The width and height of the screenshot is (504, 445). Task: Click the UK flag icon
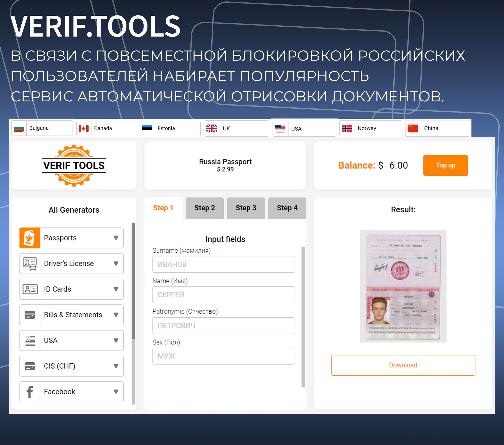click(x=212, y=129)
